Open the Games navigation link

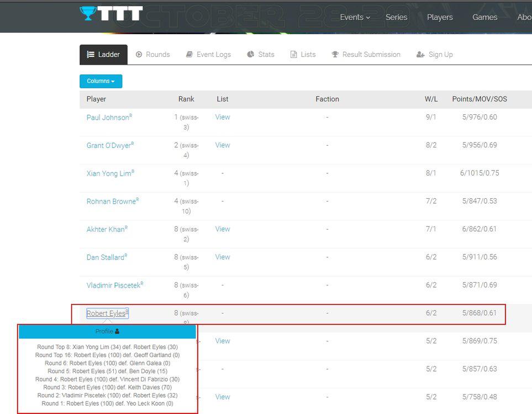click(484, 17)
